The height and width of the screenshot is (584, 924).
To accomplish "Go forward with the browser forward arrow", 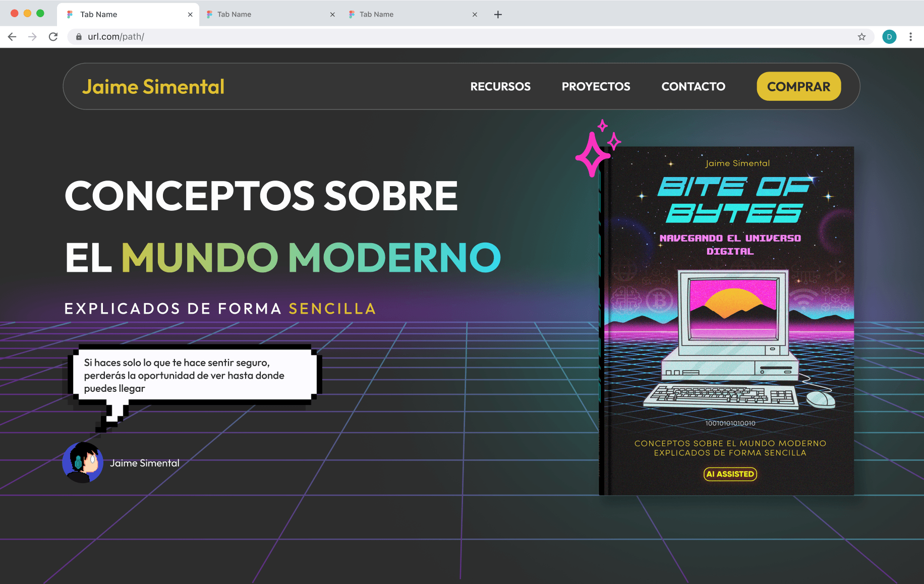I will [32, 37].
